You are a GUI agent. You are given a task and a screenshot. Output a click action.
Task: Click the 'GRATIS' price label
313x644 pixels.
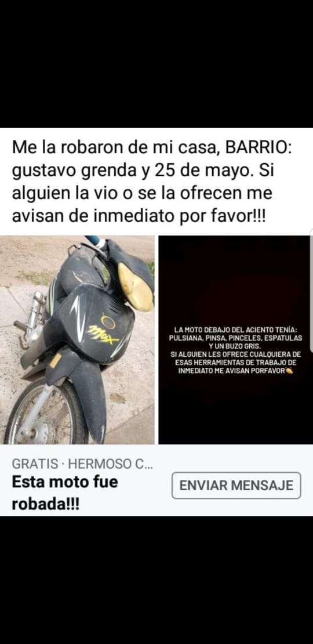coord(35,464)
